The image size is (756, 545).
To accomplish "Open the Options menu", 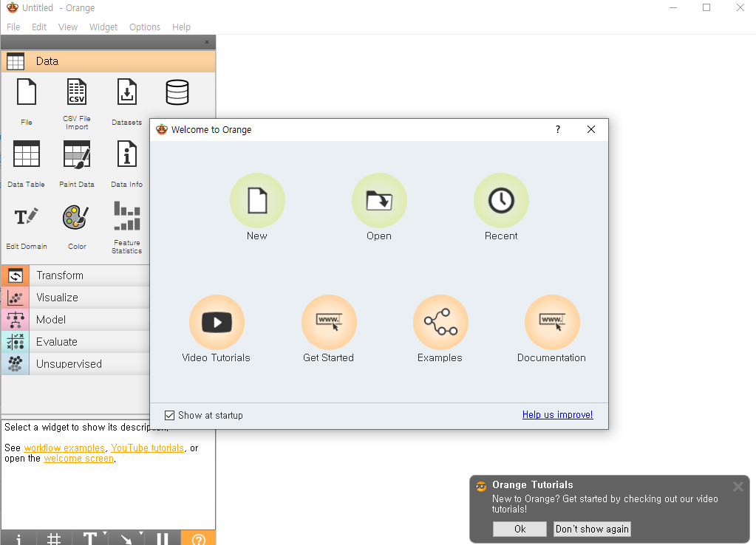I will click(145, 27).
